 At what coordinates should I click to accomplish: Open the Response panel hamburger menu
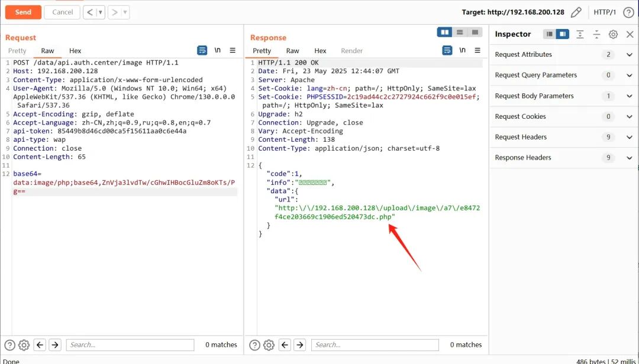click(x=477, y=50)
